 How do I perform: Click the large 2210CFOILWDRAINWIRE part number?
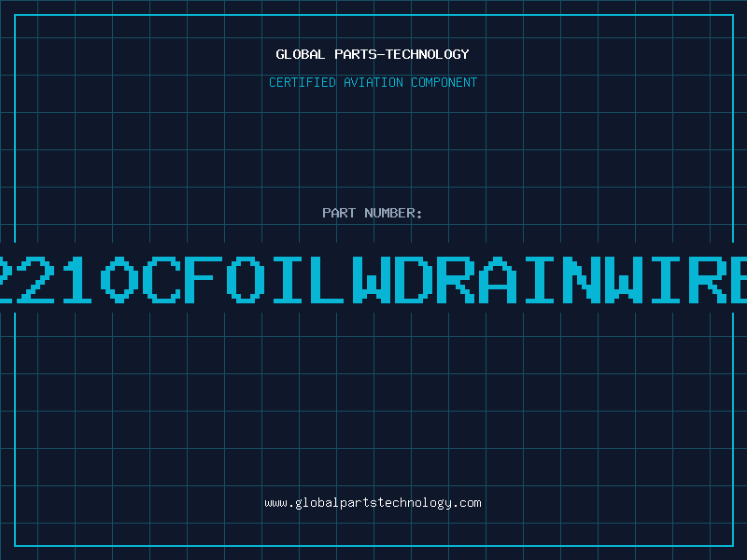373,280
